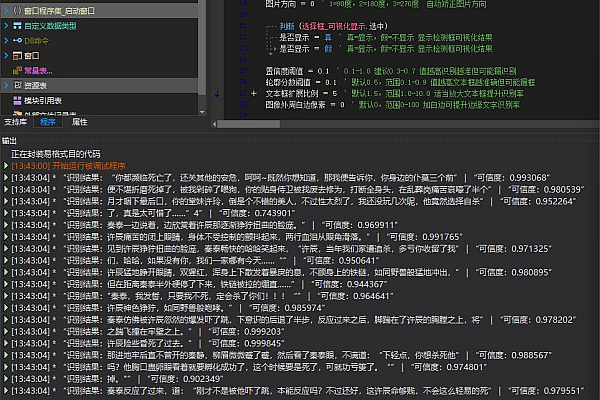
Task: Click the tree panel vertical scrollbar thumb
Action: coord(202,48)
